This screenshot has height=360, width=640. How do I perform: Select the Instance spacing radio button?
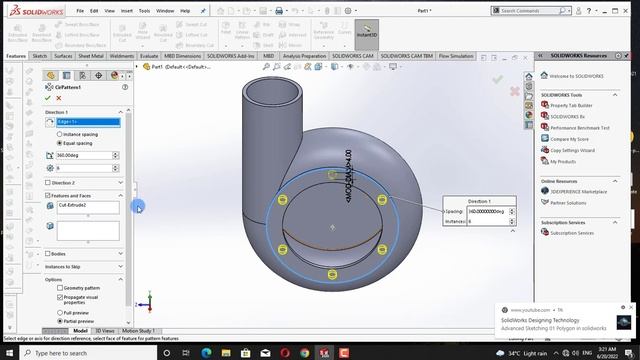point(60,134)
